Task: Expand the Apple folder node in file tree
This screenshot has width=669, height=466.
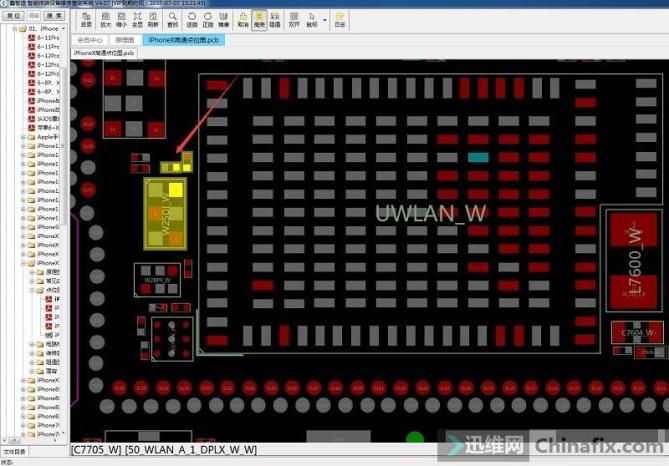Action: pos(21,137)
